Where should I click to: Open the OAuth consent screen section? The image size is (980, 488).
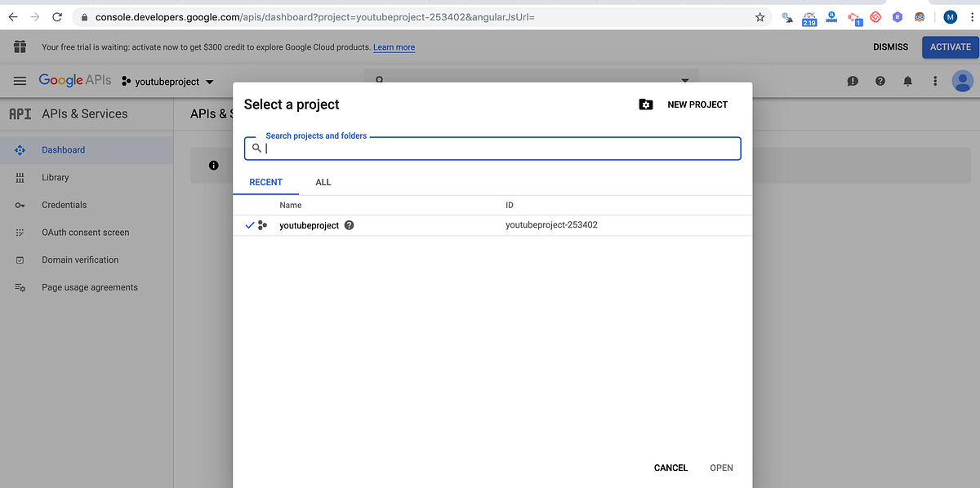click(x=85, y=232)
